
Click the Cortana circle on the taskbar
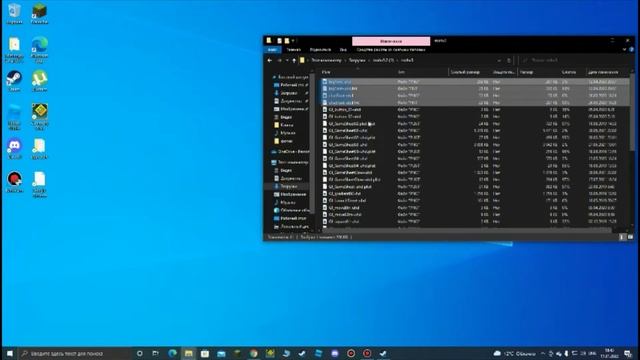(140, 353)
